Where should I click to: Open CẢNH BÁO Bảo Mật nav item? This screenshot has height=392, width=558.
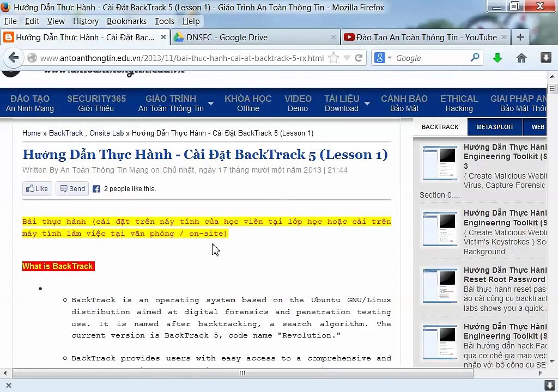[404, 103]
